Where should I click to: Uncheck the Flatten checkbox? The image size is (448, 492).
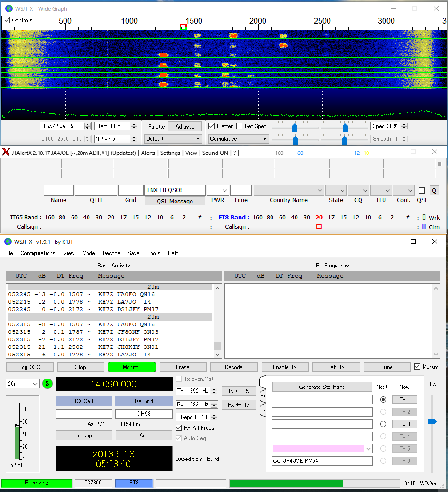[212, 126]
